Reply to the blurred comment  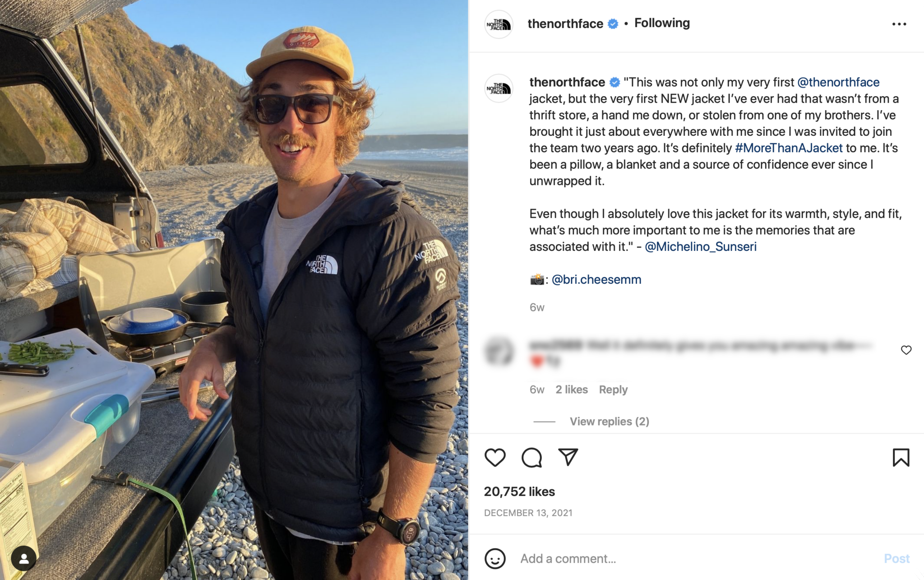[x=613, y=389]
